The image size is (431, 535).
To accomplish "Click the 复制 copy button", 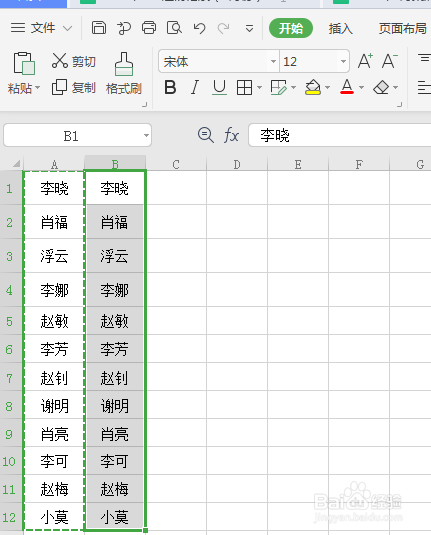I will pyautogui.click(x=73, y=88).
